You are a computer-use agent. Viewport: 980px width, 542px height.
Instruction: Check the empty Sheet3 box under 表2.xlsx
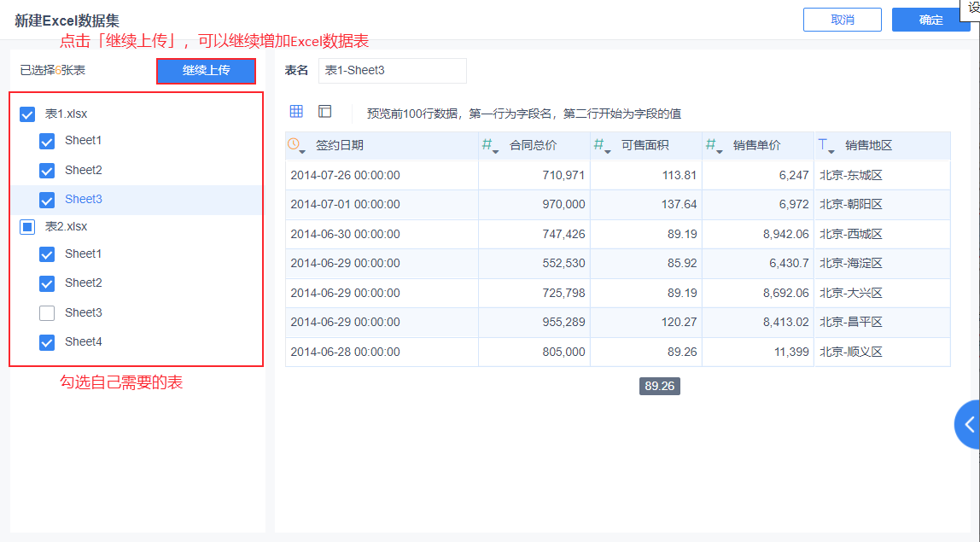[x=47, y=312]
